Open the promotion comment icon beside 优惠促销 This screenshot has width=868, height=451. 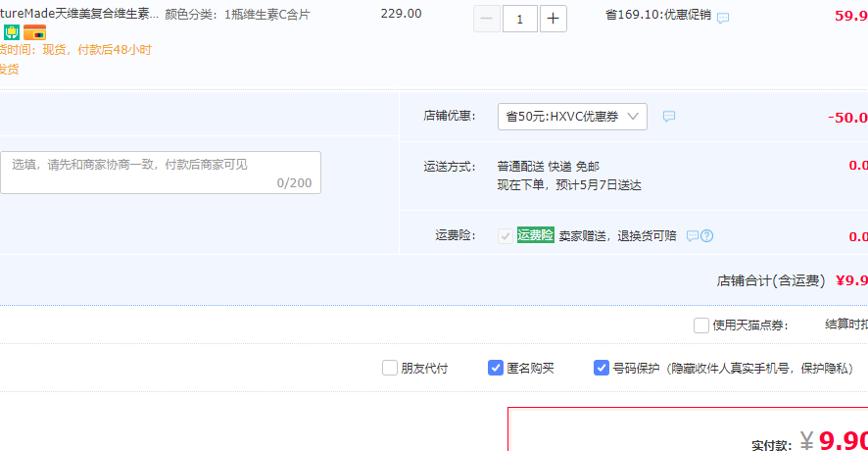[x=723, y=18]
